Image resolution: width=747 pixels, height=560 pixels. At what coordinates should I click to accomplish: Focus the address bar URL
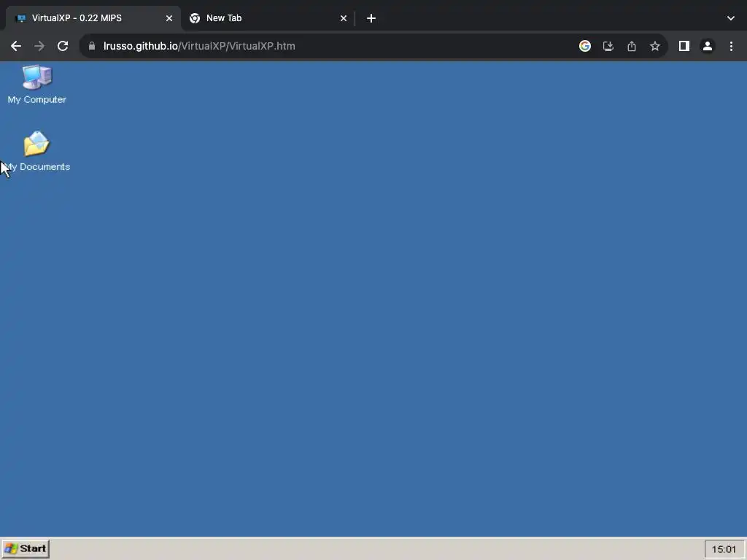tap(199, 46)
